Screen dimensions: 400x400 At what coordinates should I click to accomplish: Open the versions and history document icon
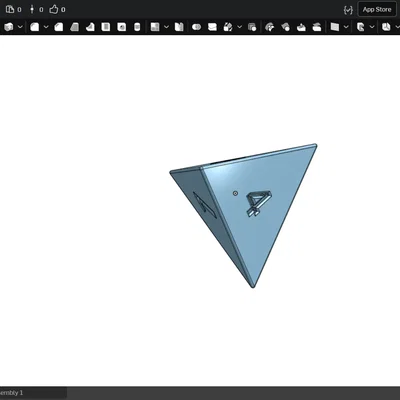10,9
